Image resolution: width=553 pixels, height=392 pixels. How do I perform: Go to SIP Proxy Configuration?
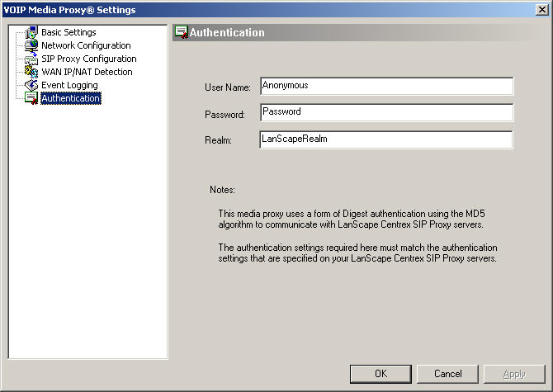pyautogui.click(x=89, y=59)
